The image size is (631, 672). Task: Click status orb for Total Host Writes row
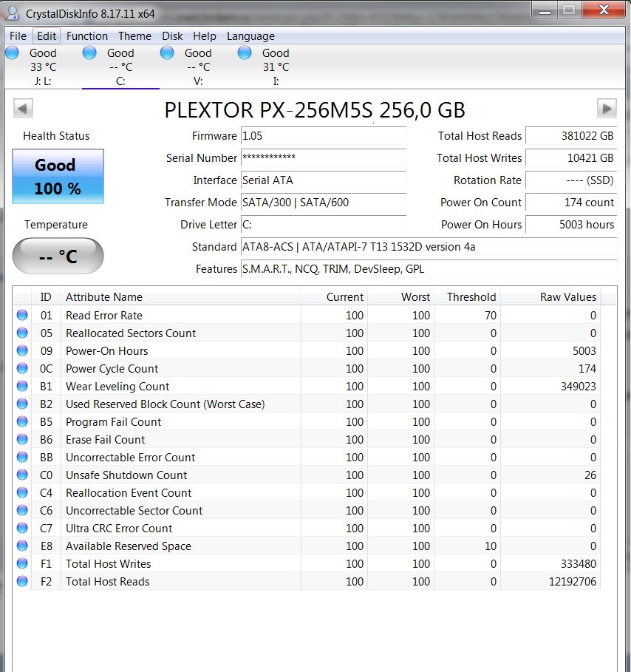[22, 563]
